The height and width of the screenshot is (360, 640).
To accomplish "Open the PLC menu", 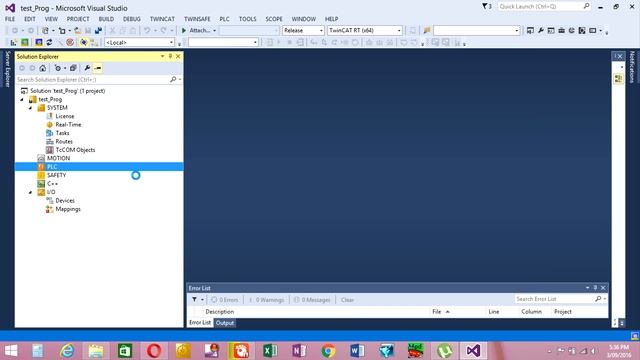I will pyautogui.click(x=224, y=19).
